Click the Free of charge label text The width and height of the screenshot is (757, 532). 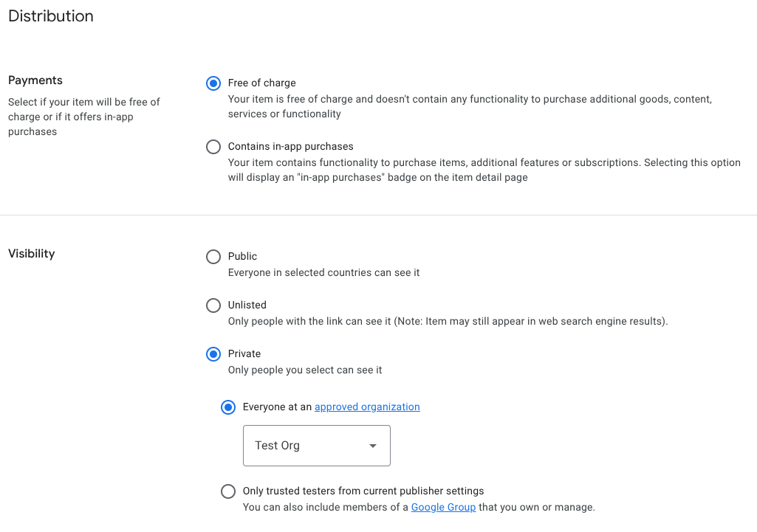click(262, 83)
